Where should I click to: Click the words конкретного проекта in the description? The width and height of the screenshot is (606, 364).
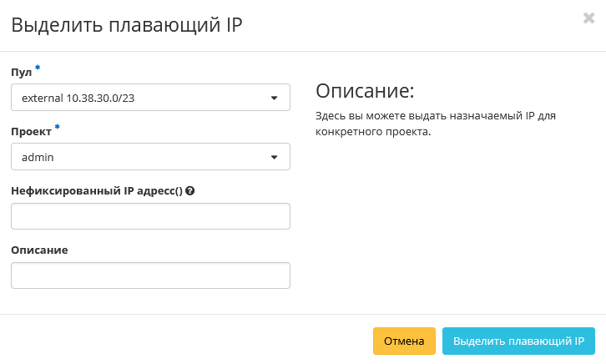(x=372, y=132)
